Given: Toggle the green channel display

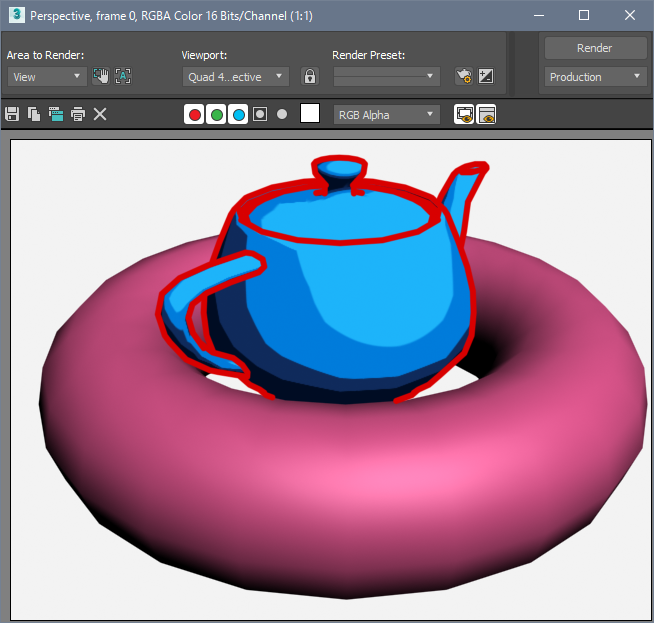Looking at the screenshot, I should pos(216,115).
